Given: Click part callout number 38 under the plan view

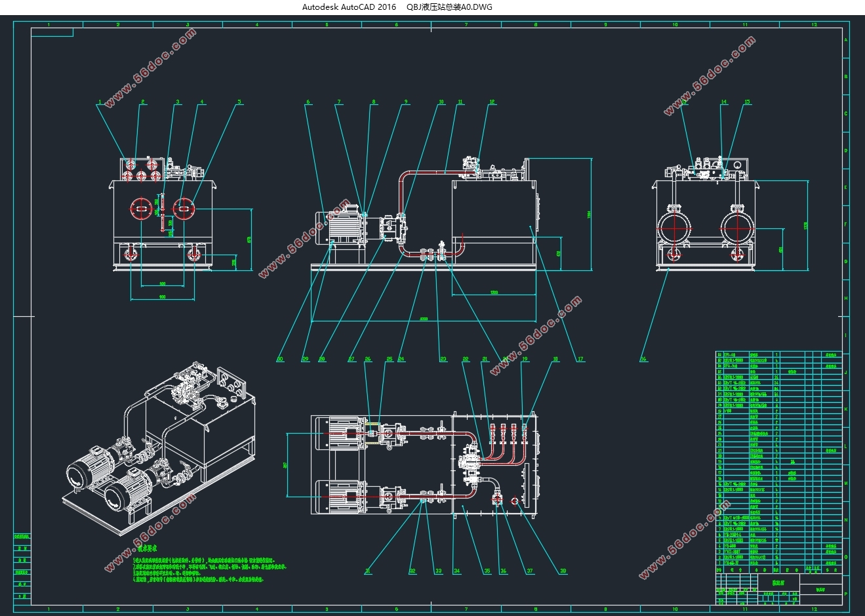Looking at the screenshot, I should (563, 571).
